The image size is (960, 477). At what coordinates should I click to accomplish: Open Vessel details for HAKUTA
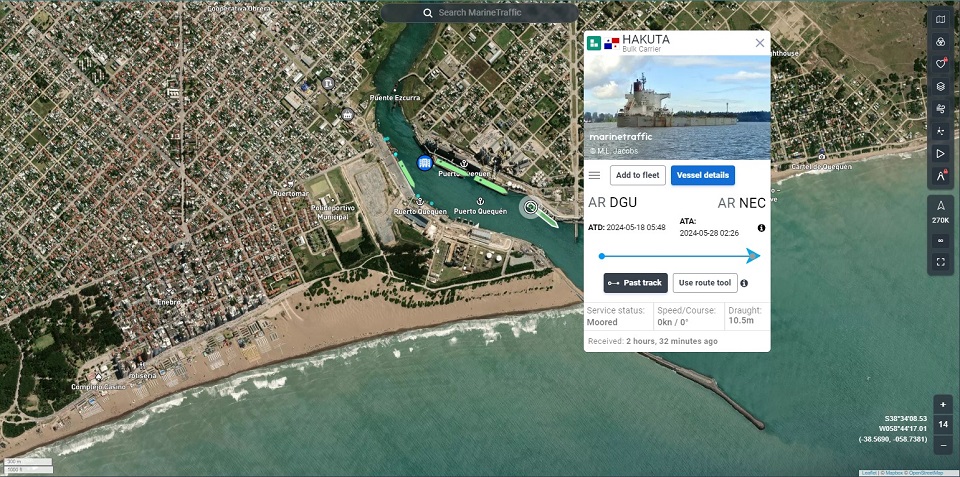(x=703, y=176)
